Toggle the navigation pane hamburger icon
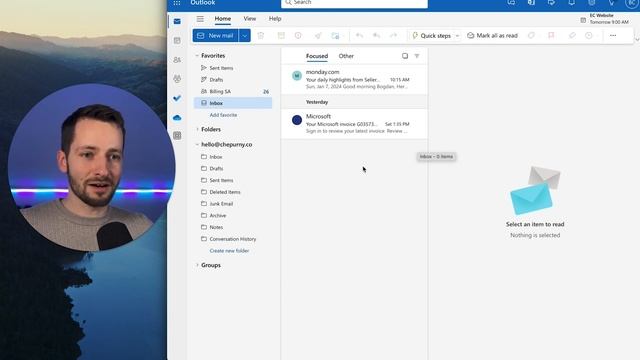 pos(200,19)
